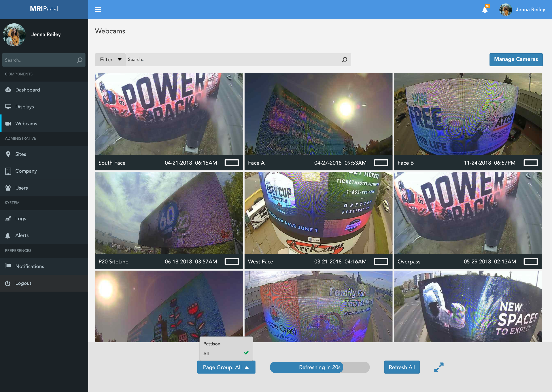This screenshot has width=552, height=392.
Task: Click the sidebar search magnifier icon
Action: (x=79, y=60)
